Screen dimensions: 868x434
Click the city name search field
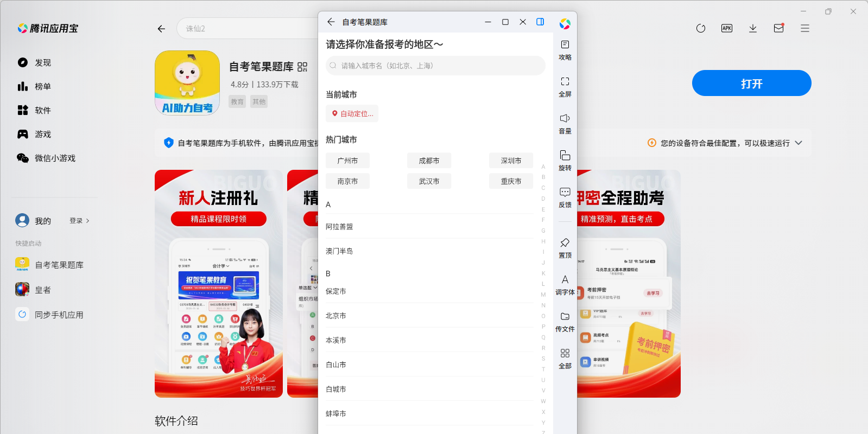coord(435,66)
